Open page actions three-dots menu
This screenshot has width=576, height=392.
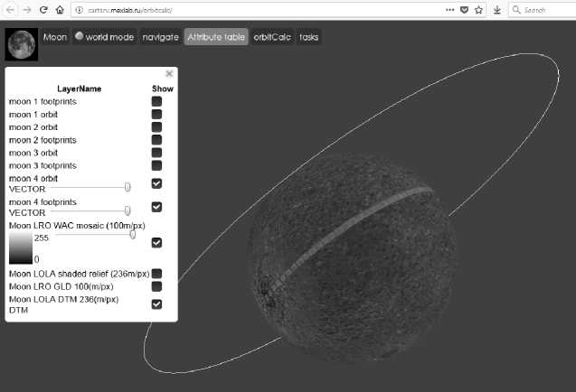tap(449, 10)
